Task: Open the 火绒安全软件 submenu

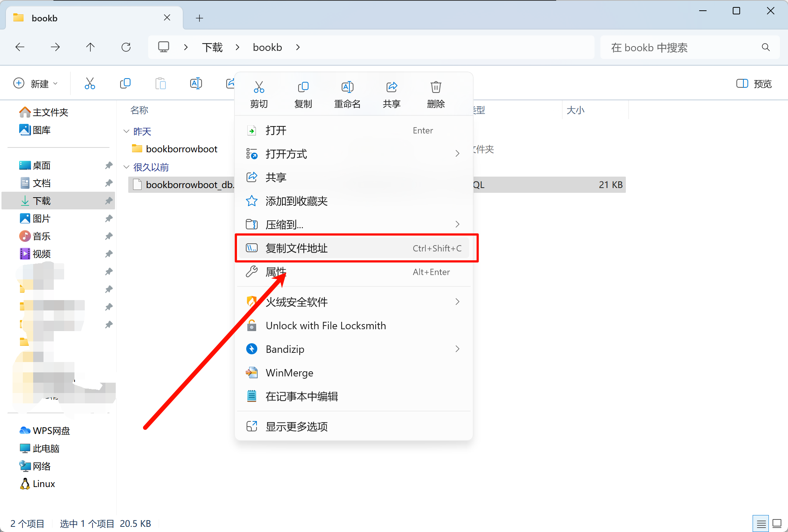Action: pos(354,302)
